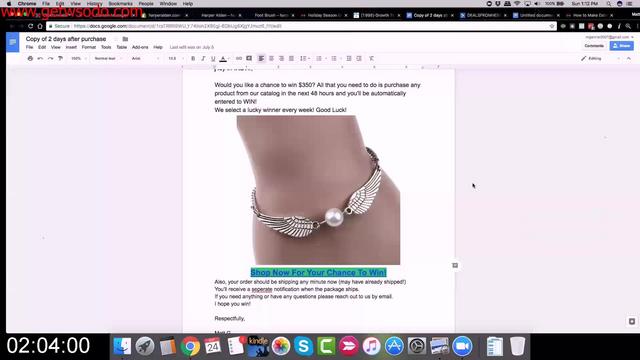Image resolution: width=640 pixels, height=360 pixels.
Task: Redo the last action
Action: pyautogui.click(x=50, y=59)
